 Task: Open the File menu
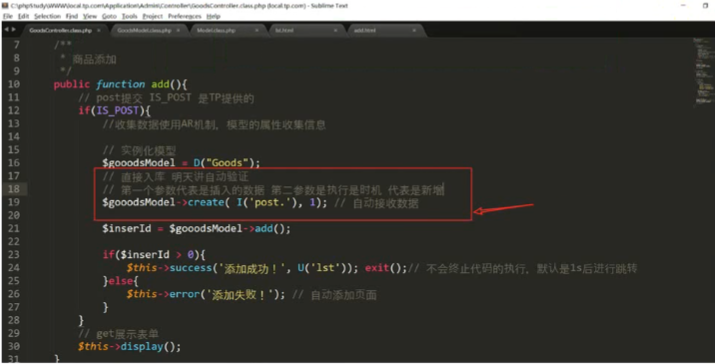click(x=8, y=16)
